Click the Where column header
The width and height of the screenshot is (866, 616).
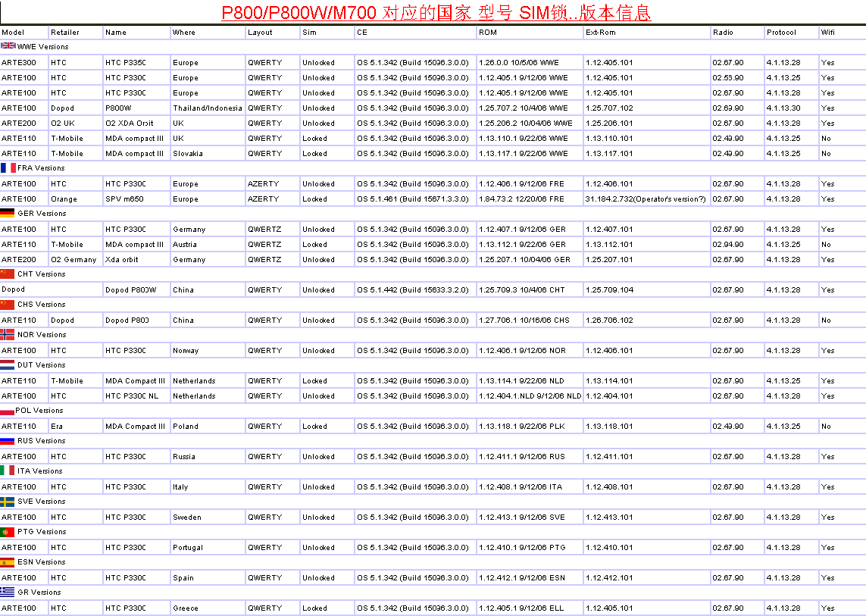(x=184, y=32)
